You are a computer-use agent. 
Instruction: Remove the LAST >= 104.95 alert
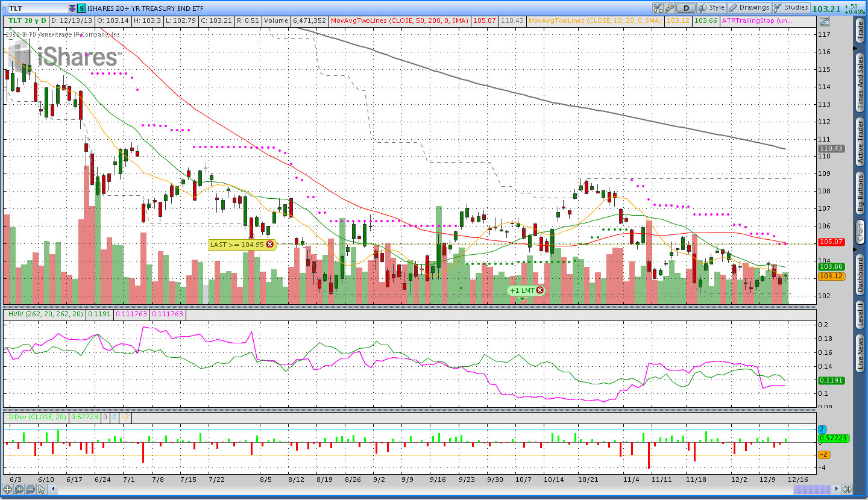269,245
